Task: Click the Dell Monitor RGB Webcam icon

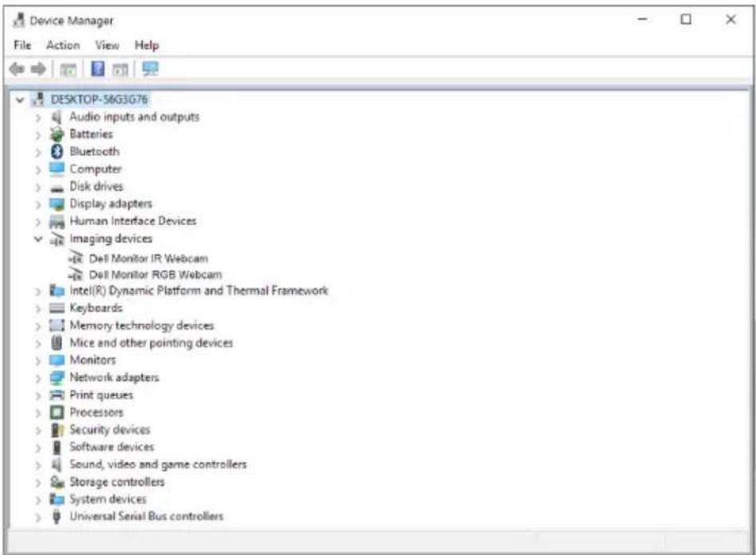Action: click(75, 274)
